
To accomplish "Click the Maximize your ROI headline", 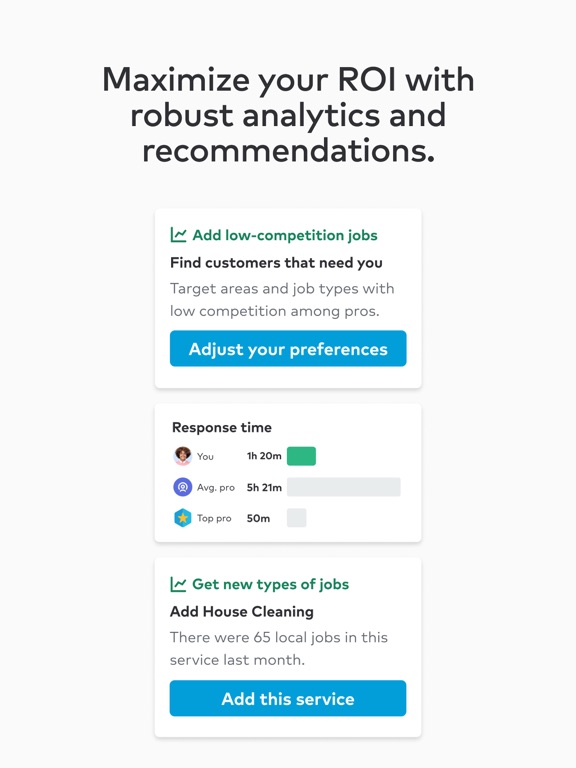I will point(288,115).
